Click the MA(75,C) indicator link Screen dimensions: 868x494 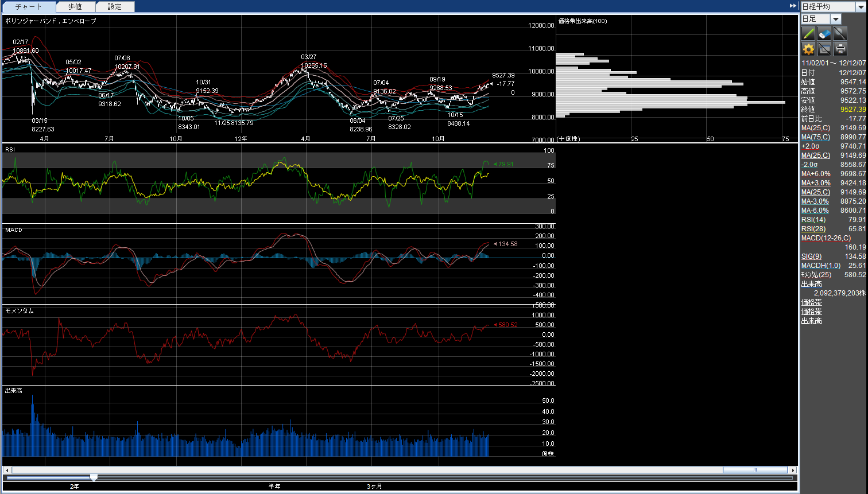coord(815,137)
